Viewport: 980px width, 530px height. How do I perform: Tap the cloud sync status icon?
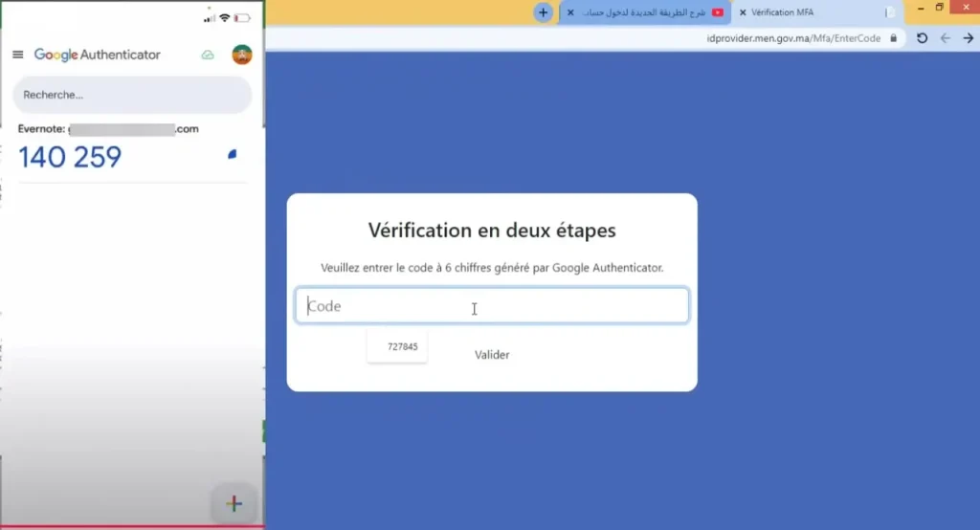click(x=208, y=55)
